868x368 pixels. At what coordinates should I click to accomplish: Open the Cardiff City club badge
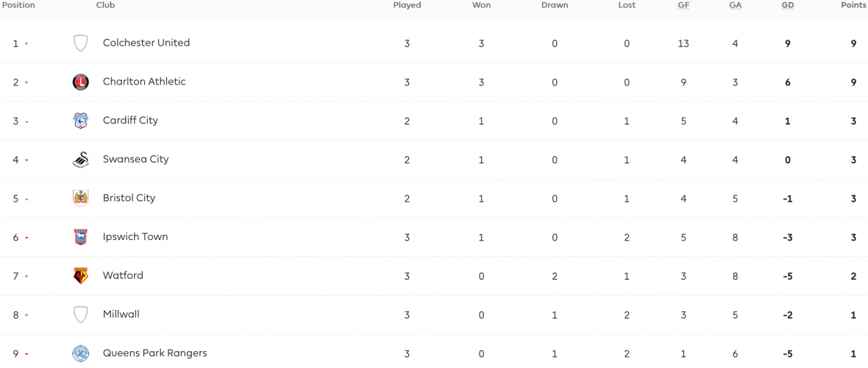point(81,121)
